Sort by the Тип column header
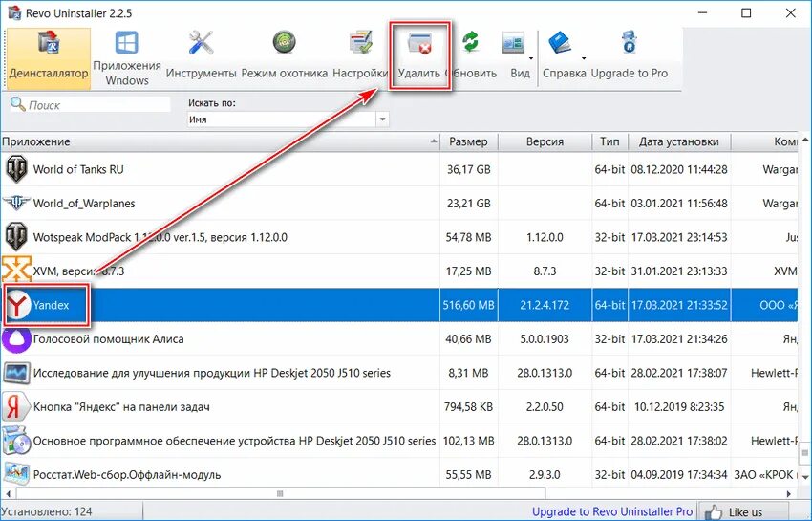This screenshot has width=812, height=521. pos(610,141)
